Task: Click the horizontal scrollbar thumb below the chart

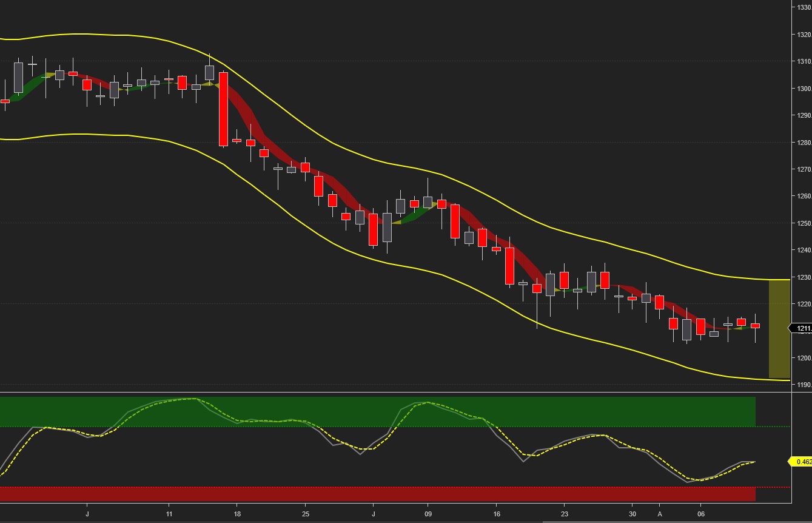Action: pyautogui.click(x=677, y=521)
